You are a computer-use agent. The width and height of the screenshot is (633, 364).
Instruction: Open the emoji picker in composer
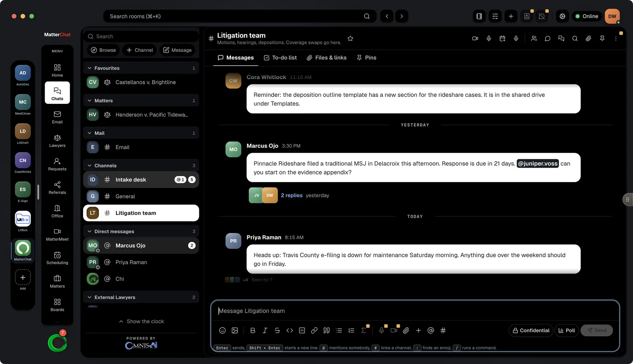(222, 330)
